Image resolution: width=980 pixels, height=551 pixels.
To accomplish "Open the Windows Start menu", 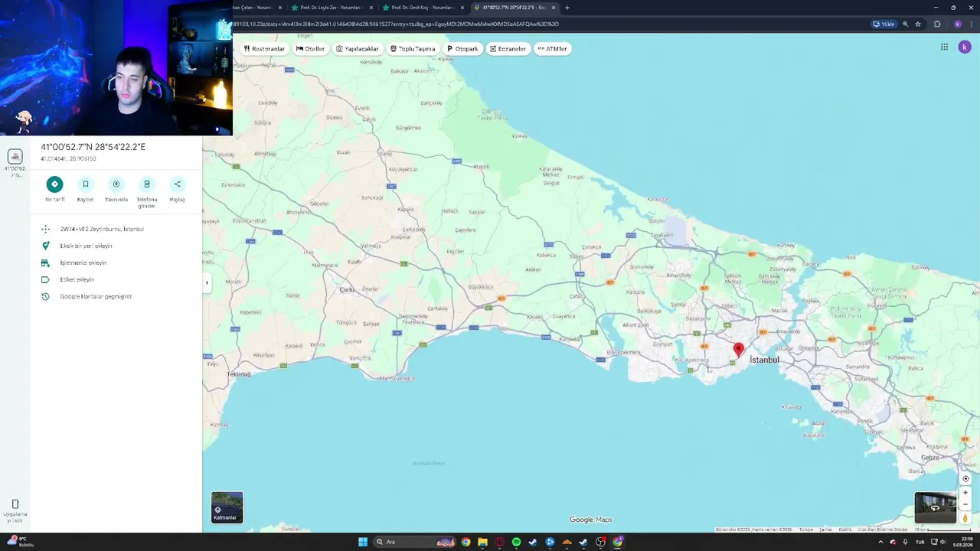I will [363, 542].
